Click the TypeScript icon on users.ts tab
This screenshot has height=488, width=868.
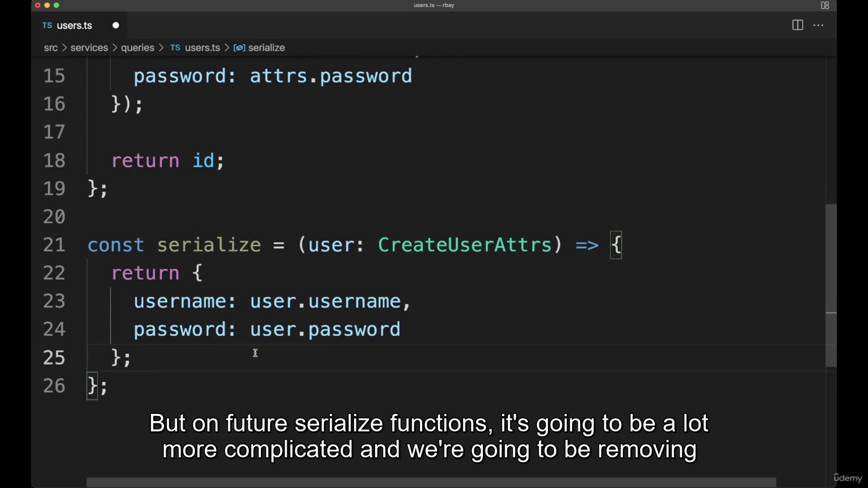(47, 25)
